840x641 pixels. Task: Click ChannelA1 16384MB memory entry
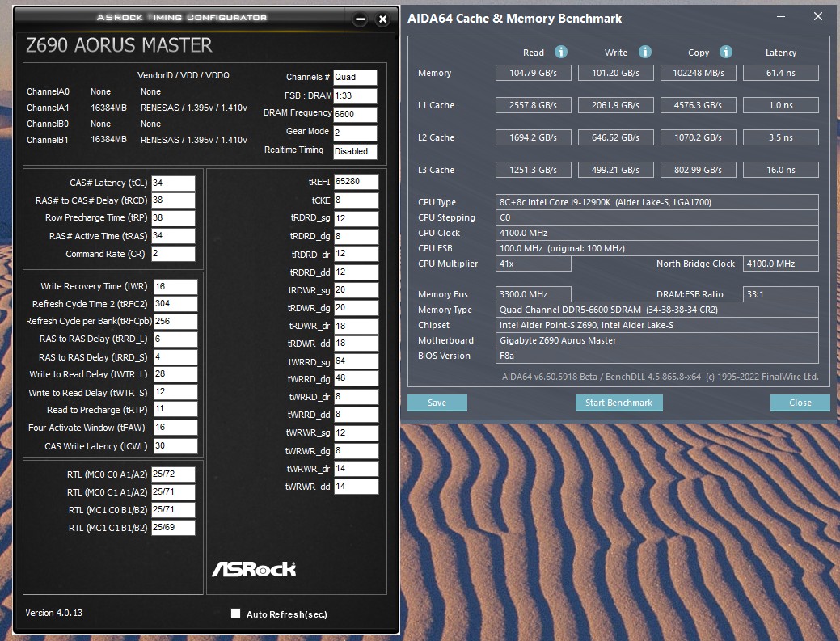pyautogui.click(x=109, y=108)
